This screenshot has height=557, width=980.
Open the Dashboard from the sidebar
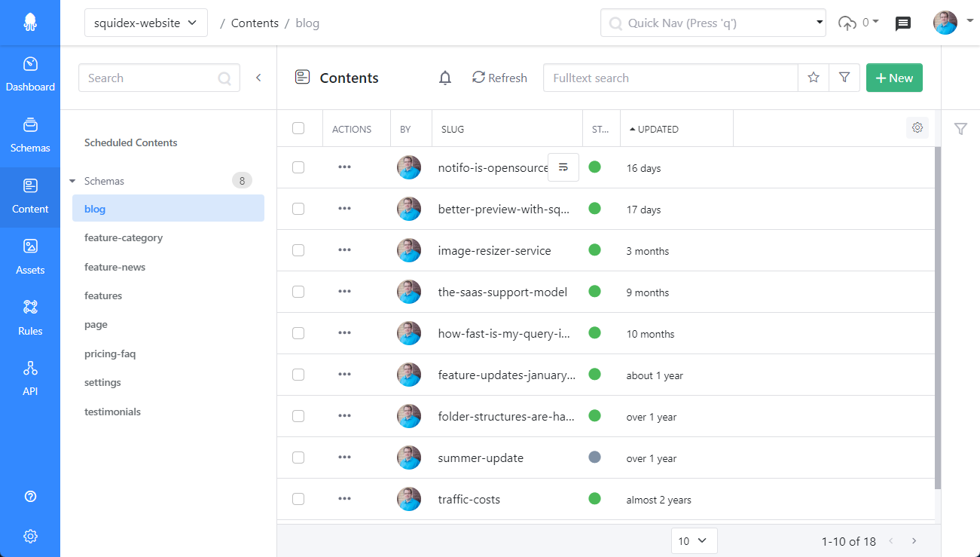[30, 74]
